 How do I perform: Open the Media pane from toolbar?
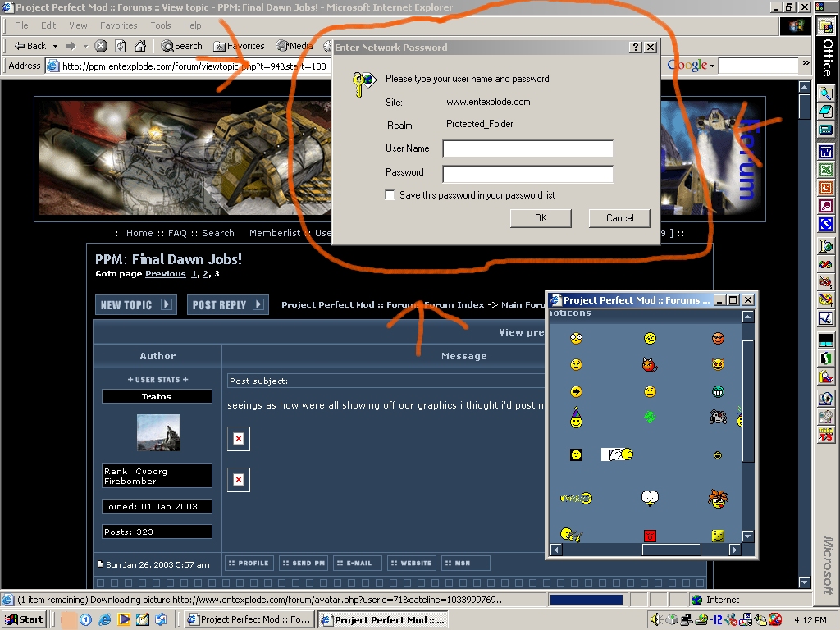294,46
